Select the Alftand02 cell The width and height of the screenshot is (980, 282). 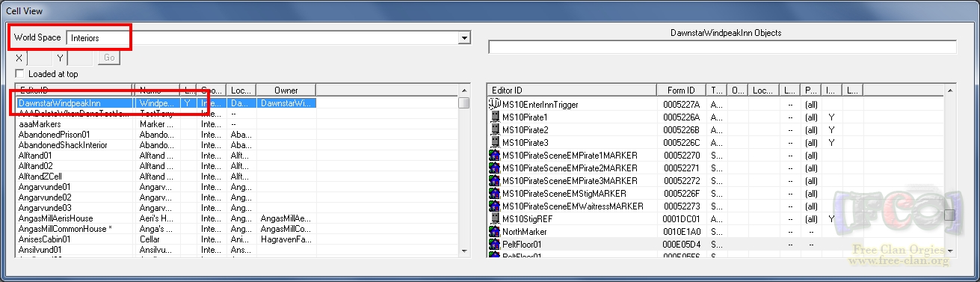pyautogui.click(x=35, y=165)
